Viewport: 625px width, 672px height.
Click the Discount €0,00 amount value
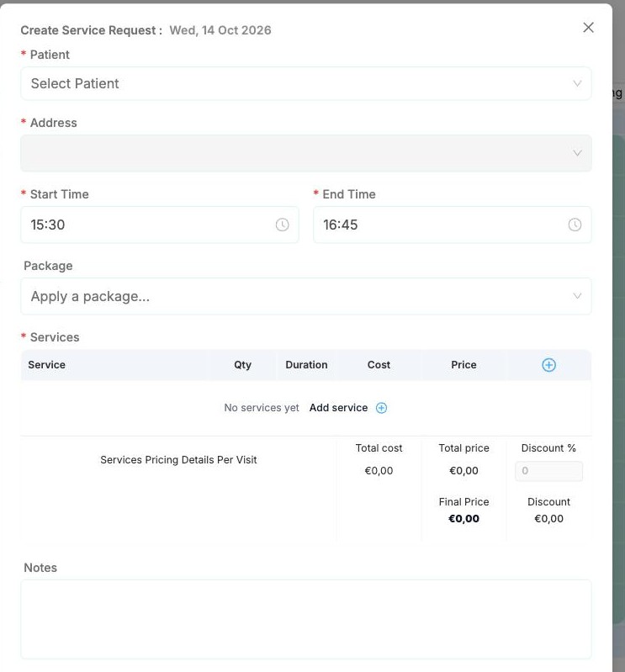click(x=548, y=519)
